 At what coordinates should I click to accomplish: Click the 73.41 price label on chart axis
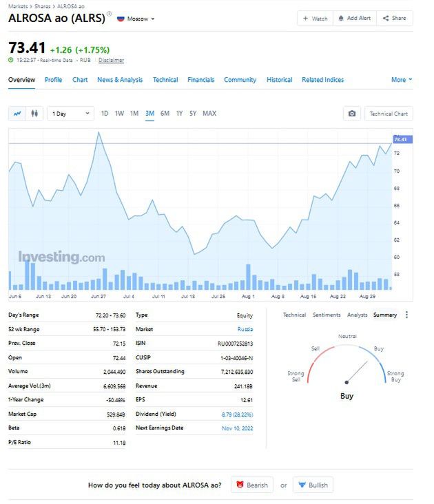point(402,139)
